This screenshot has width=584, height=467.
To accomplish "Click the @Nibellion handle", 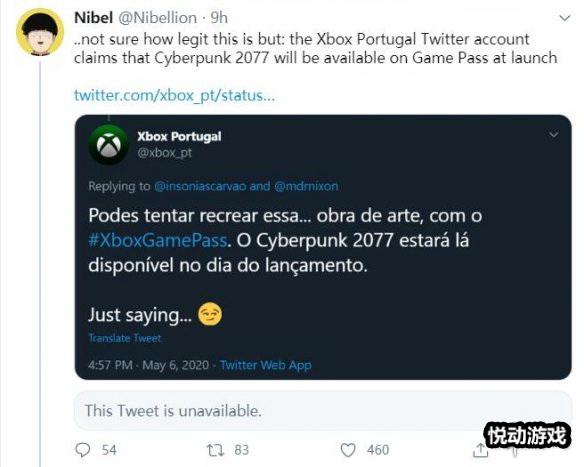I will [158, 18].
